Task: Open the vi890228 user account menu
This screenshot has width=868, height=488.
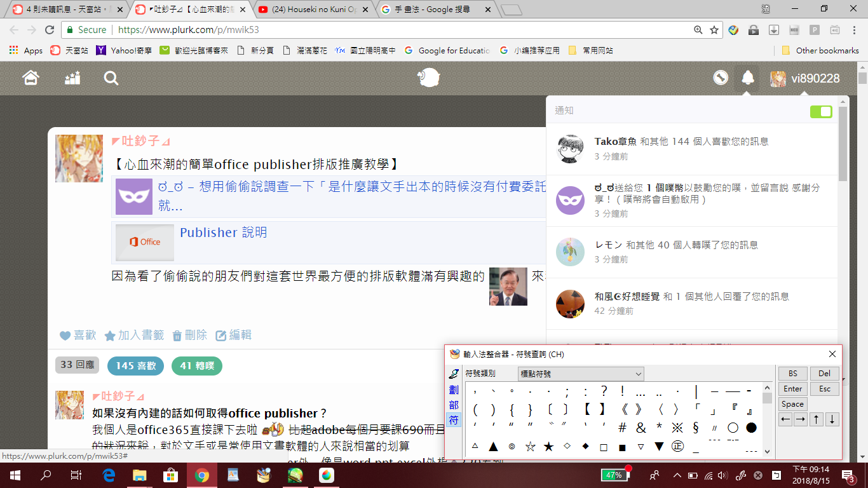Action: pos(805,78)
